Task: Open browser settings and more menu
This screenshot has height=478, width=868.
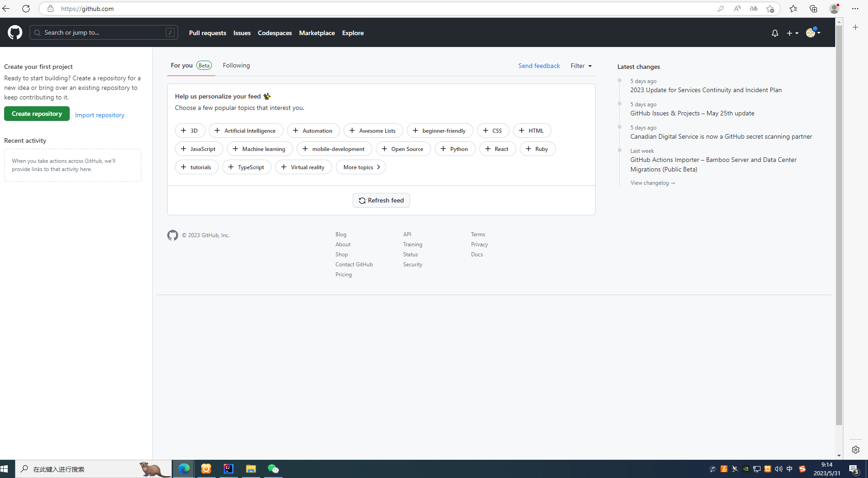Action: (855, 9)
